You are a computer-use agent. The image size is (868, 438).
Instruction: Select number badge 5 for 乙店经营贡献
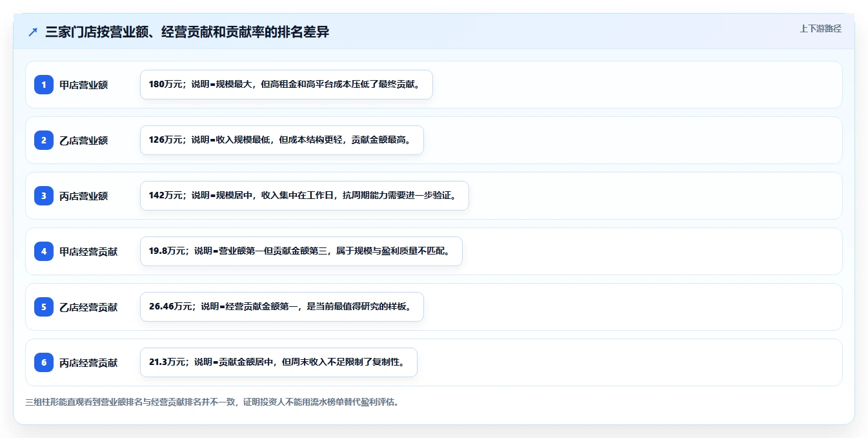click(44, 307)
